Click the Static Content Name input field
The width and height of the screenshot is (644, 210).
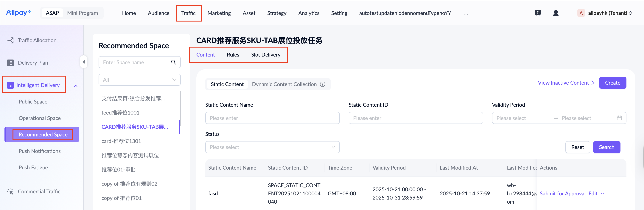coord(272,118)
